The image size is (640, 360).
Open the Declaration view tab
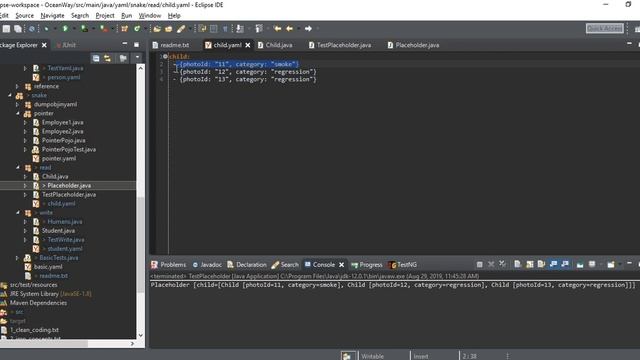coord(247,264)
